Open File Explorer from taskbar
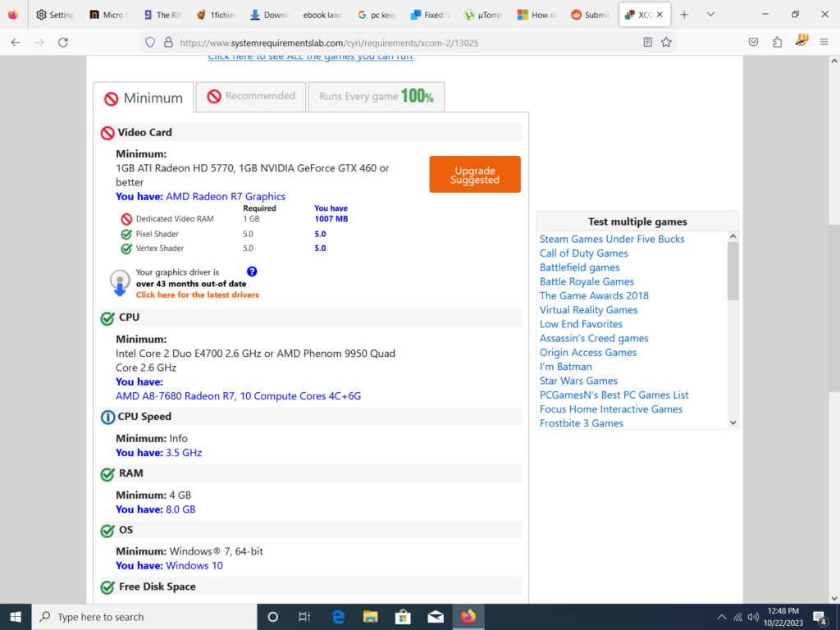Image resolution: width=840 pixels, height=630 pixels. (x=370, y=617)
